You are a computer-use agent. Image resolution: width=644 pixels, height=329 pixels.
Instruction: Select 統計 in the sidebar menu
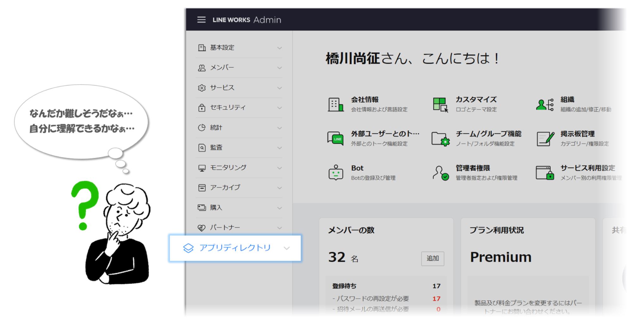click(216, 128)
